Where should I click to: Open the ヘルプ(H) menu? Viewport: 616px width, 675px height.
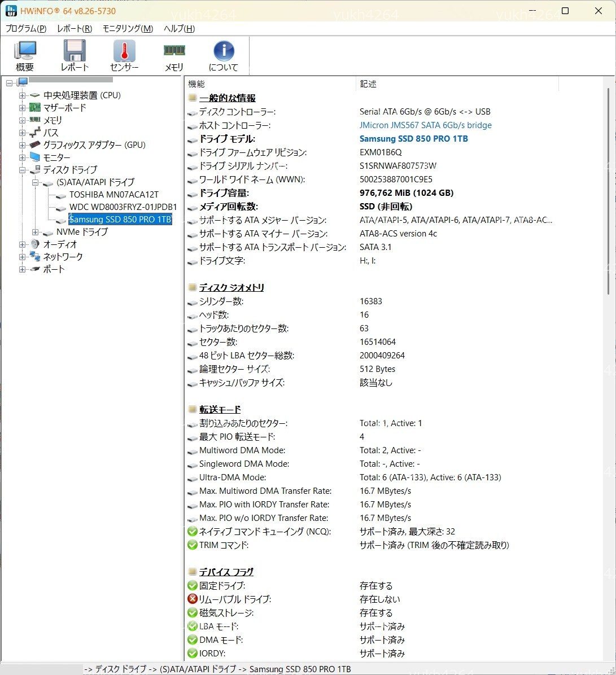[x=179, y=28]
